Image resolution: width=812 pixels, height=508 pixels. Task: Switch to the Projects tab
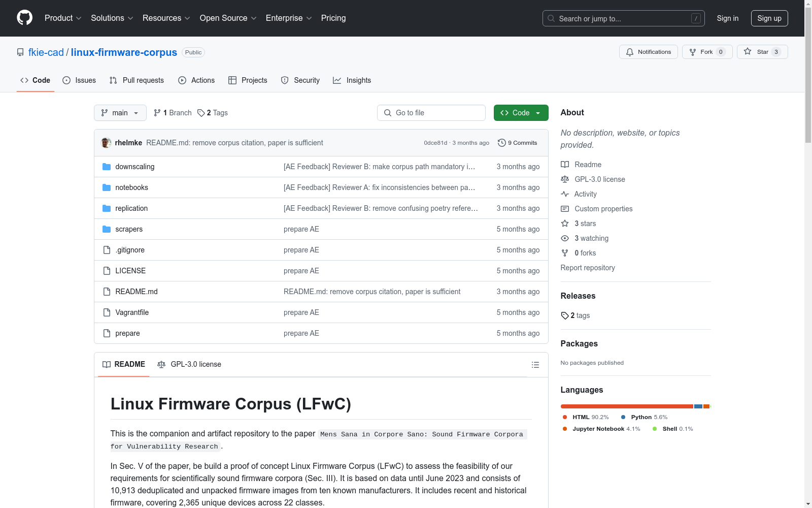point(248,80)
